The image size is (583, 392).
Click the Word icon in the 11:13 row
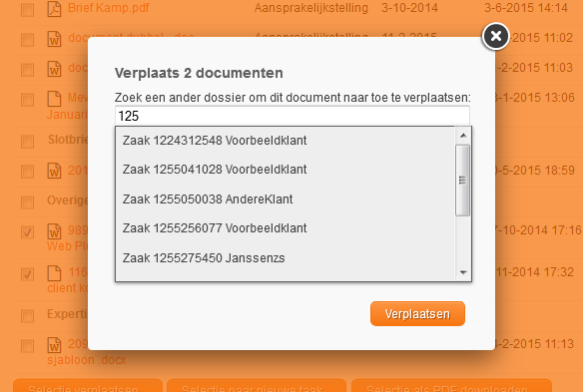[54, 345]
